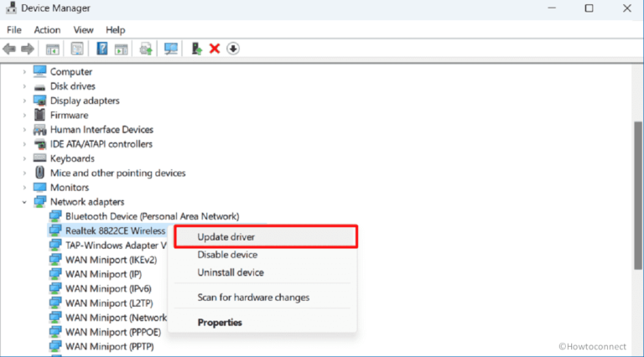Screen dimensions: 644x357
Task: Expand the Disk drives node
Action: click(x=24, y=86)
